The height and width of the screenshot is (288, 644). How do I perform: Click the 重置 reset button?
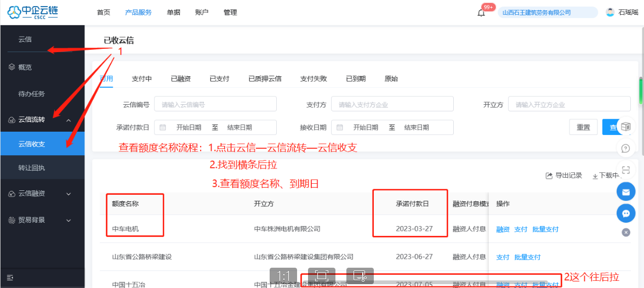click(583, 127)
